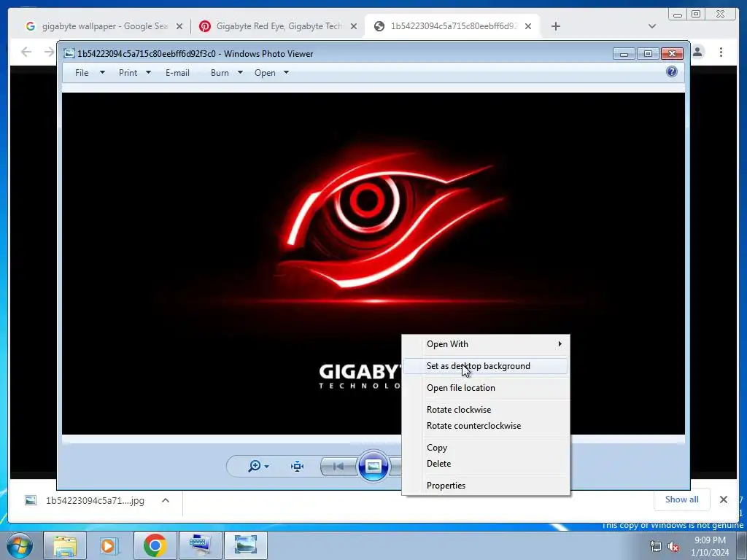747x560 pixels.
Task: Start slide show with center button
Action: coord(373,466)
